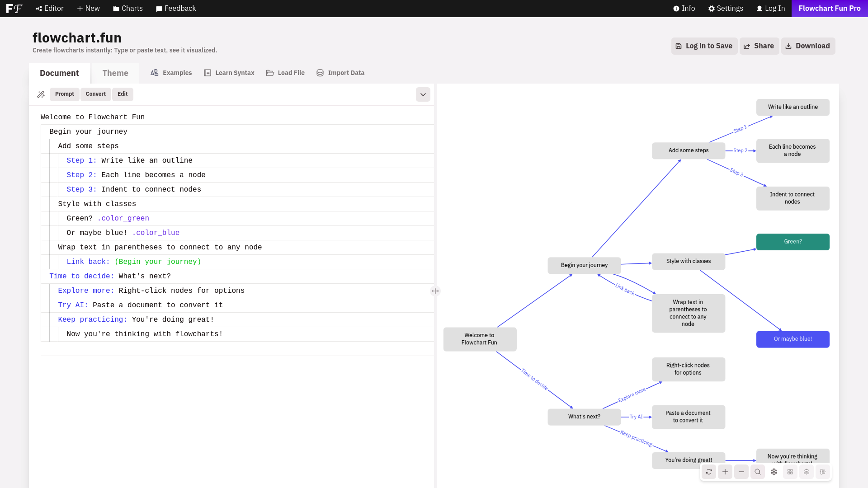Select 'Each line becomes a node' graph node
Viewport: 868px width, 488px height.
click(793, 151)
